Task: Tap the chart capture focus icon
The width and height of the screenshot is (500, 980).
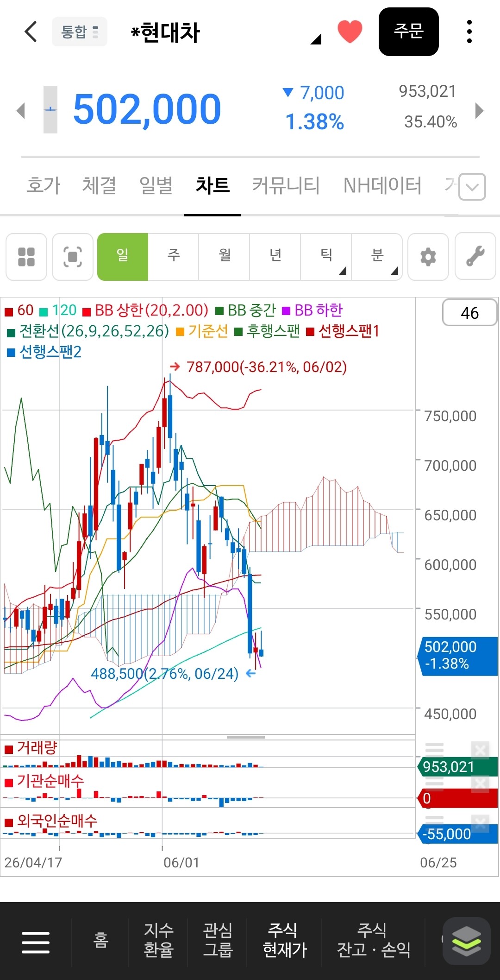Action: 73,257
